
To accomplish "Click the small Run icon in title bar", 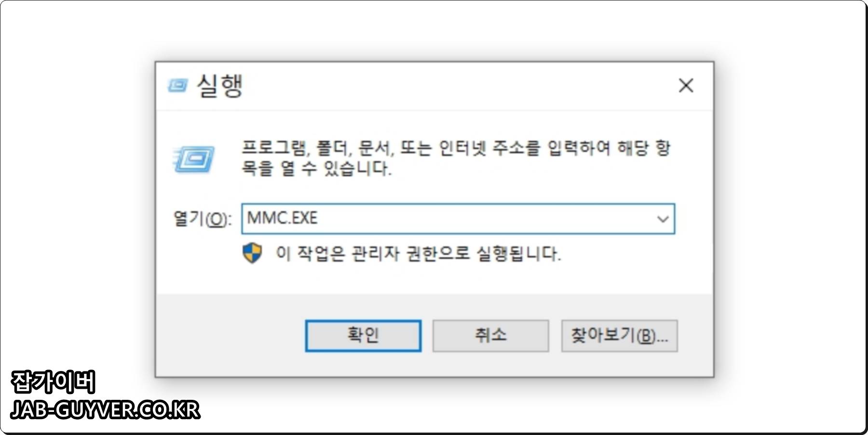I will 177,86.
